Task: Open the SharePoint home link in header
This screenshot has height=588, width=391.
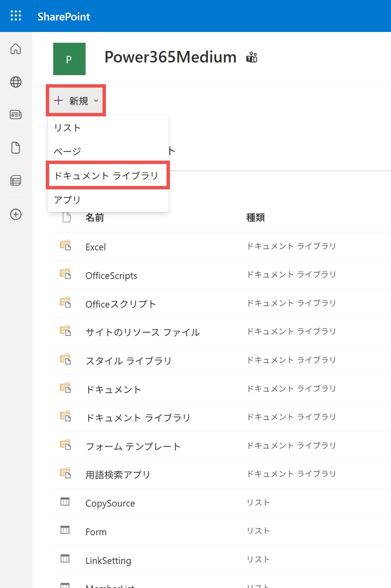Action: 63,17
